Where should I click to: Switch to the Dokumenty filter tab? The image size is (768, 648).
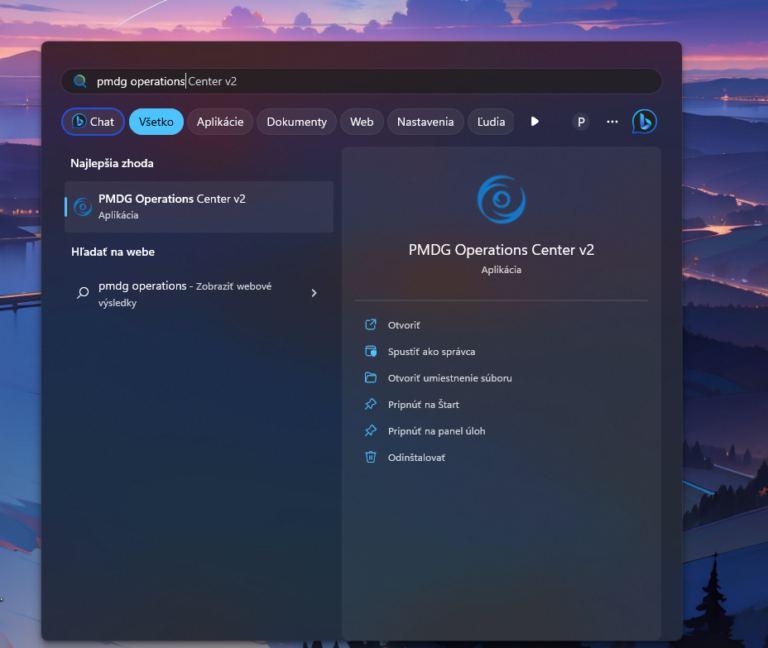[297, 121]
